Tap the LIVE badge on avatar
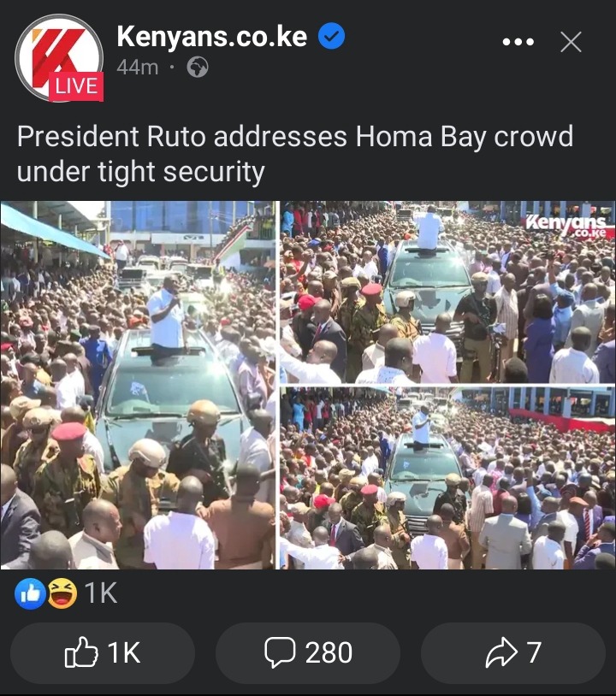Viewport: 616px width, 696px height. click(76, 86)
